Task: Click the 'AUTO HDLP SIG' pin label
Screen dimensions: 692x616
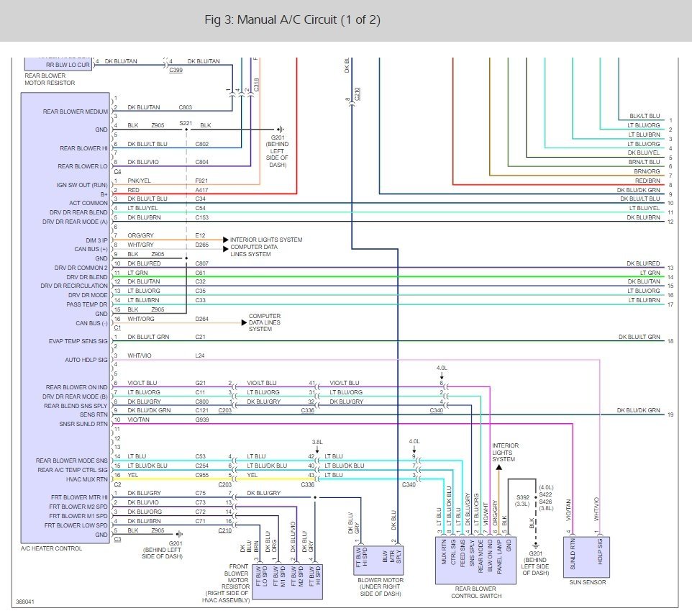Action: click(86, 360)
